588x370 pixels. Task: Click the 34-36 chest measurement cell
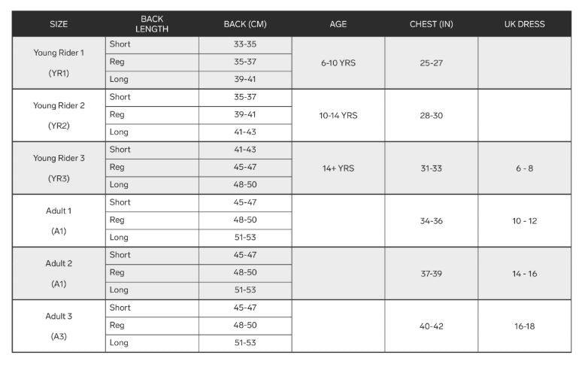[x=431, y=221]
